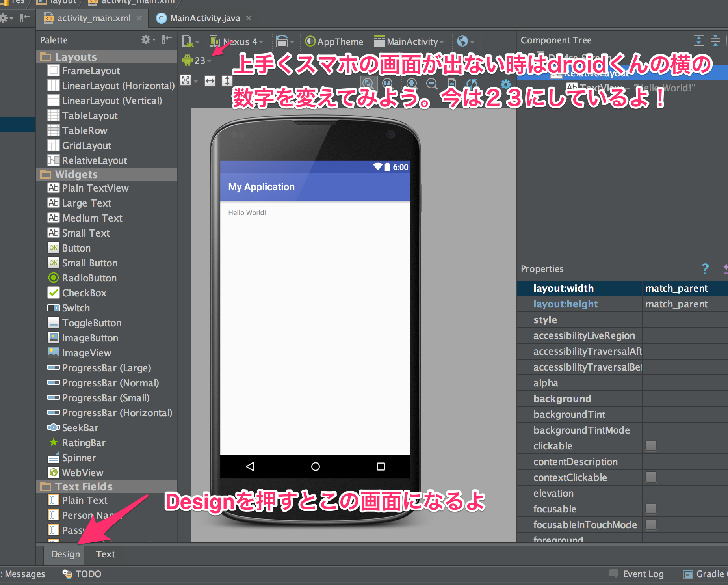Open the configuration-to-render Android file menu
Image resolution: width=728 pixels, height=585 pixels.
point(190,41)
